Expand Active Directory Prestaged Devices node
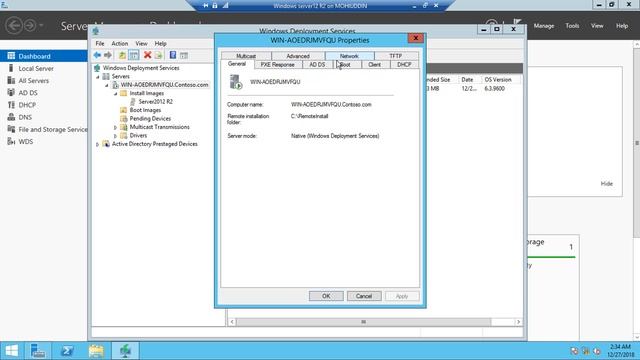Image resolution: width=640 pixels, height=360 pixels. coord(98,144)
